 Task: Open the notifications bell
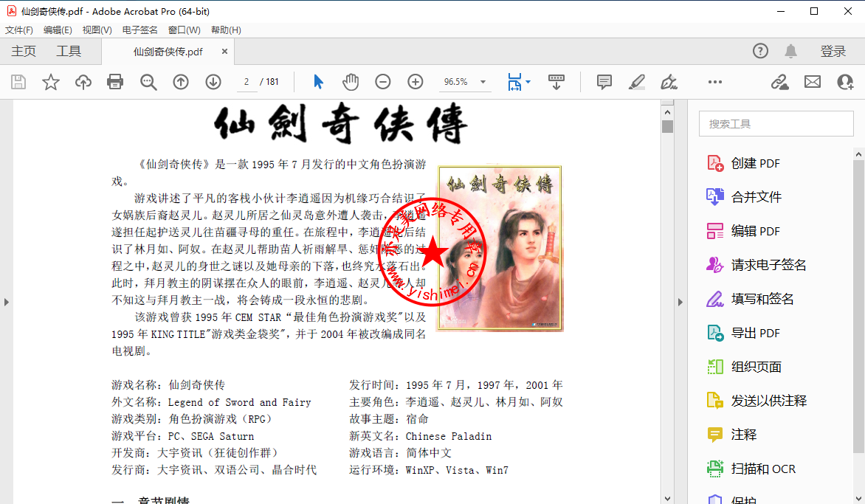(x=790, y=51)
